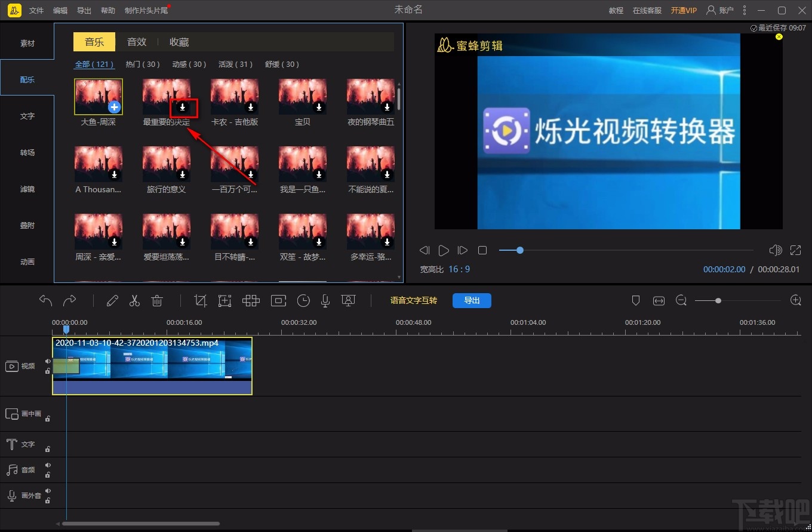Image resolution: width=812 pixels, height=532 pixels.
Task: Filter music by 活泼 ( 31 )
Action: point(236,64)
